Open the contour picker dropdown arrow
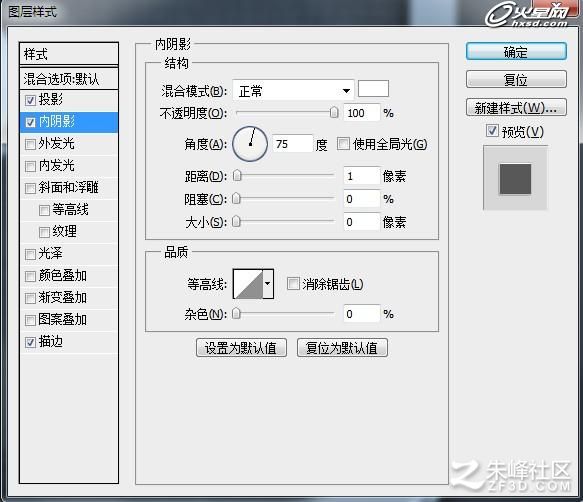The height and width of the screenshot is (502, 583). (x=268, y=284)
